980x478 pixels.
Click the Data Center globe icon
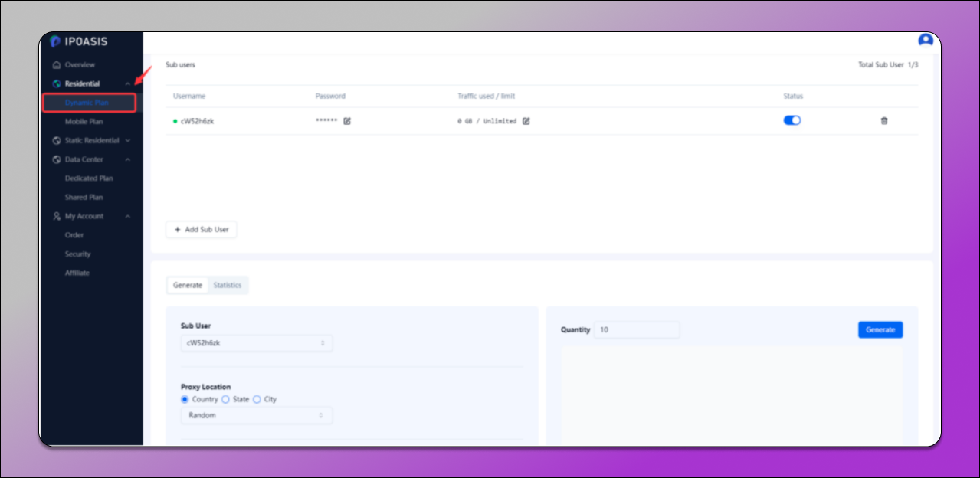pyautogui.click(x=57, y=159)
